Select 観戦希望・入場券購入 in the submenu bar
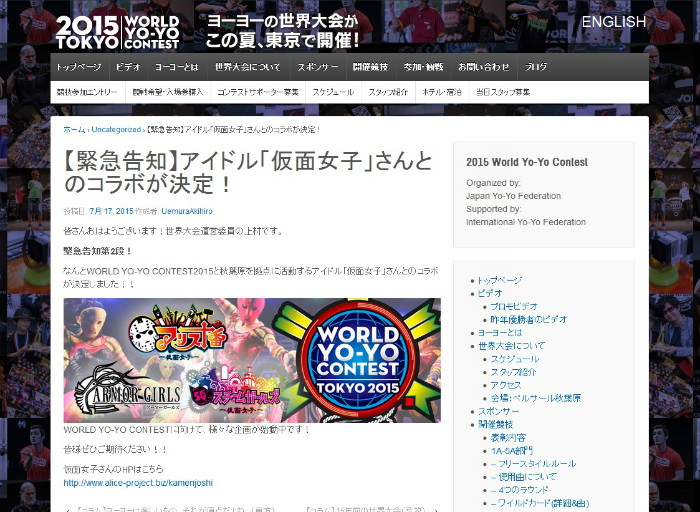700x512 pixels. (x=168, y=92)
